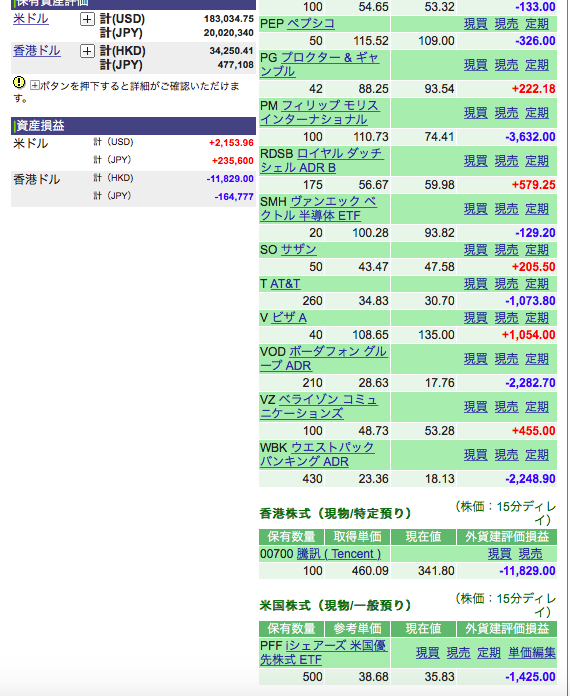Click 現売 for PG プロクター & ギャンブル
The height and width of the screenshot is (696, 570).
tap(507, 65)
